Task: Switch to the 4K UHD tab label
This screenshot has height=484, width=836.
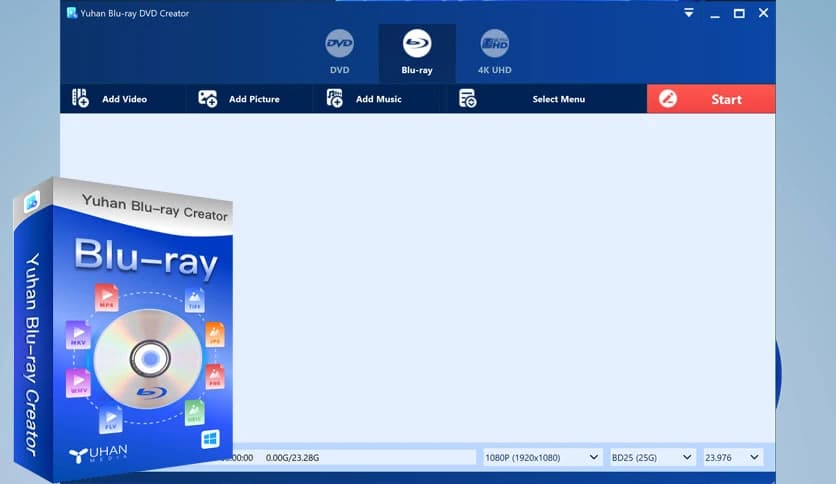Action: point(494,71)
